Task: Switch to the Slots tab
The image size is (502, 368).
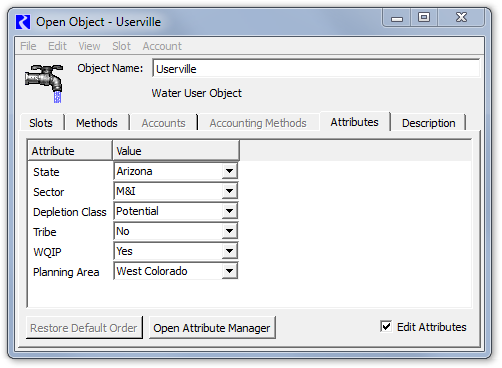Action: [41, 123]
